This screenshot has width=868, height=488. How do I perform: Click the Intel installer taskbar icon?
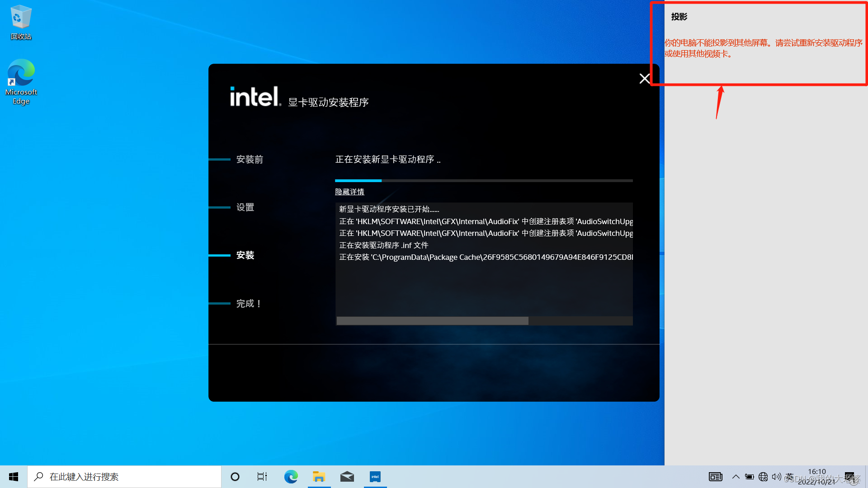point(375,477)
